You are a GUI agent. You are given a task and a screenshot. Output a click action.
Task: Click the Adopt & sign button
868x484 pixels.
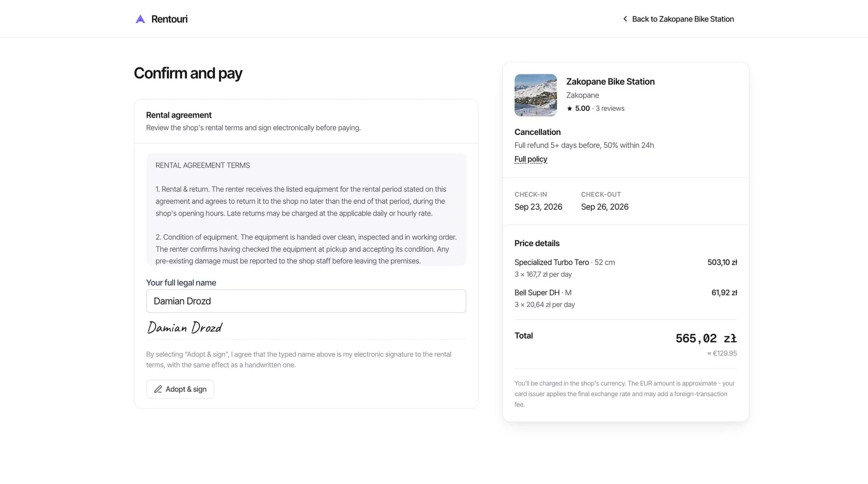(x=180, y=389)
